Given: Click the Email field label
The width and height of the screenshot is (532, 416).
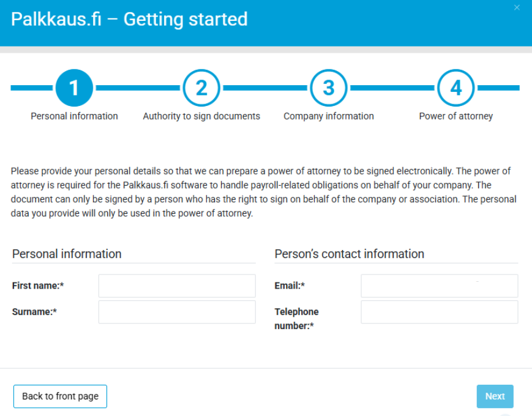Looking at the screenshot, I should [x=290, y=286].
